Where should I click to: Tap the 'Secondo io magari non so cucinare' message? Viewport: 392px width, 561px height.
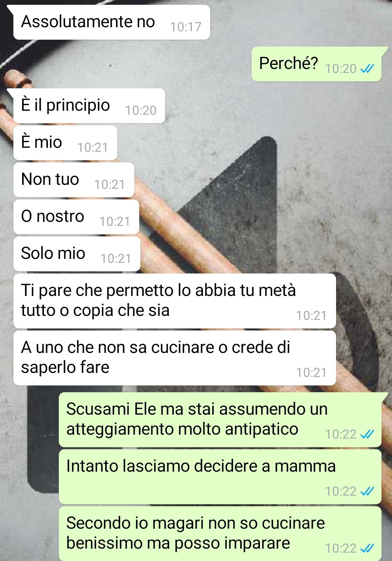220,534
